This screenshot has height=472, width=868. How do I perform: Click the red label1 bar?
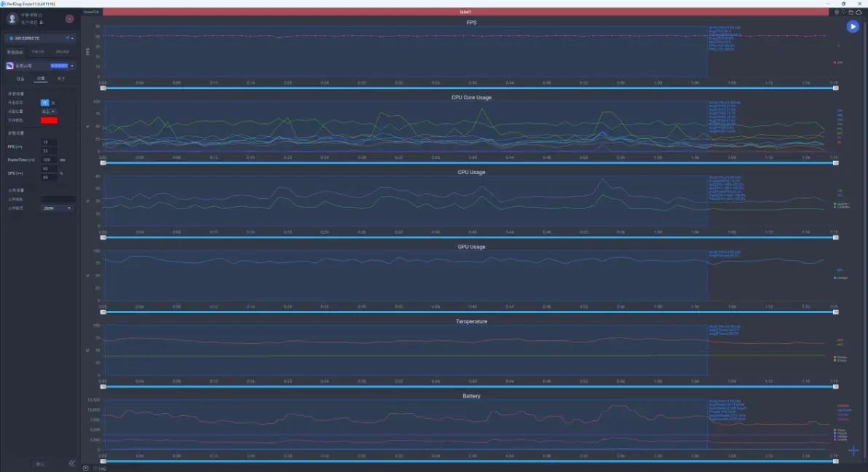point(466,12)
